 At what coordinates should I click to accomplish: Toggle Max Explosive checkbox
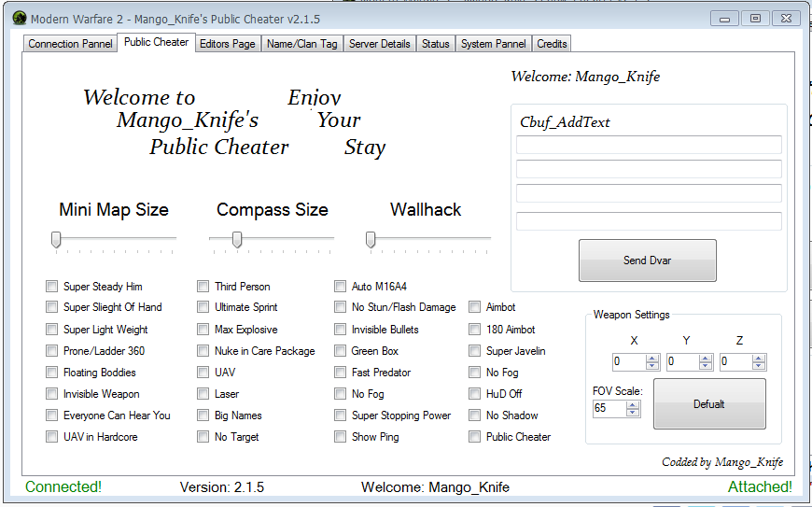pyautogui.click(x=203, y=330)
